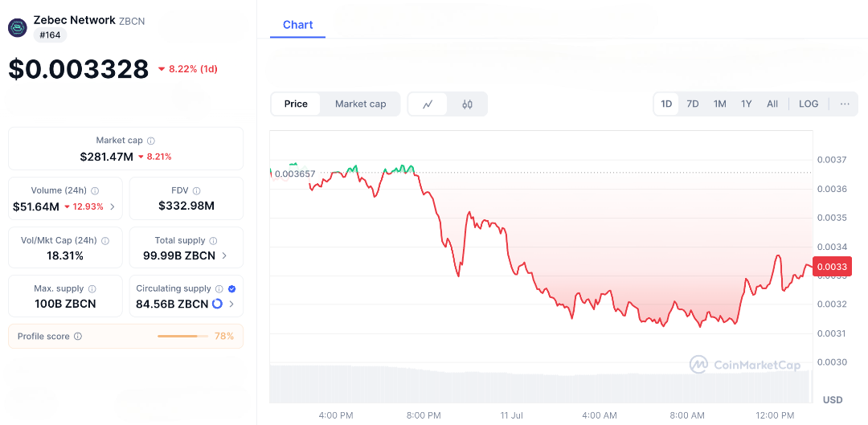
Task: Click Market cap info icon
Action: (x=151, y=141)
